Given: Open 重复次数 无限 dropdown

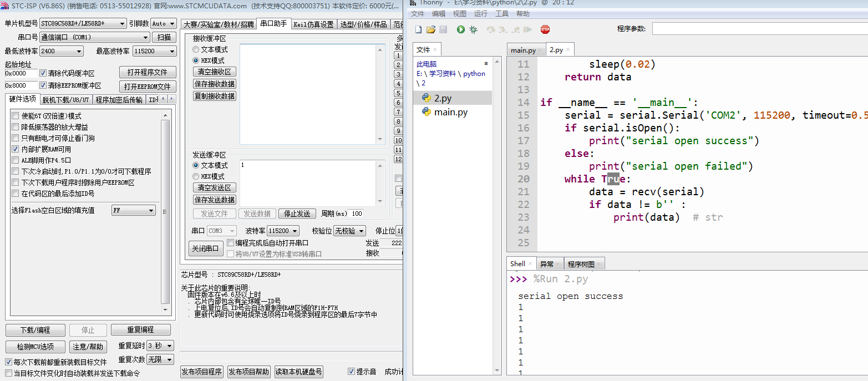Looking at the screenshot, I should (x=160, y=359).
